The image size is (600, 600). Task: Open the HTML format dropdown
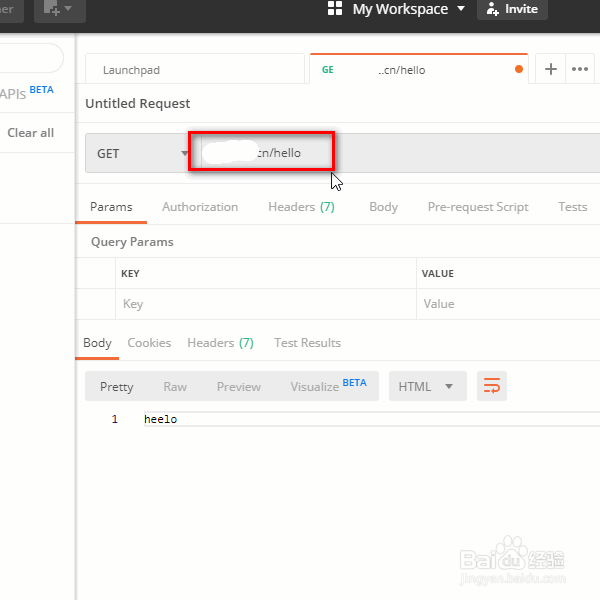pyautogui.click(x=427, y=386)
